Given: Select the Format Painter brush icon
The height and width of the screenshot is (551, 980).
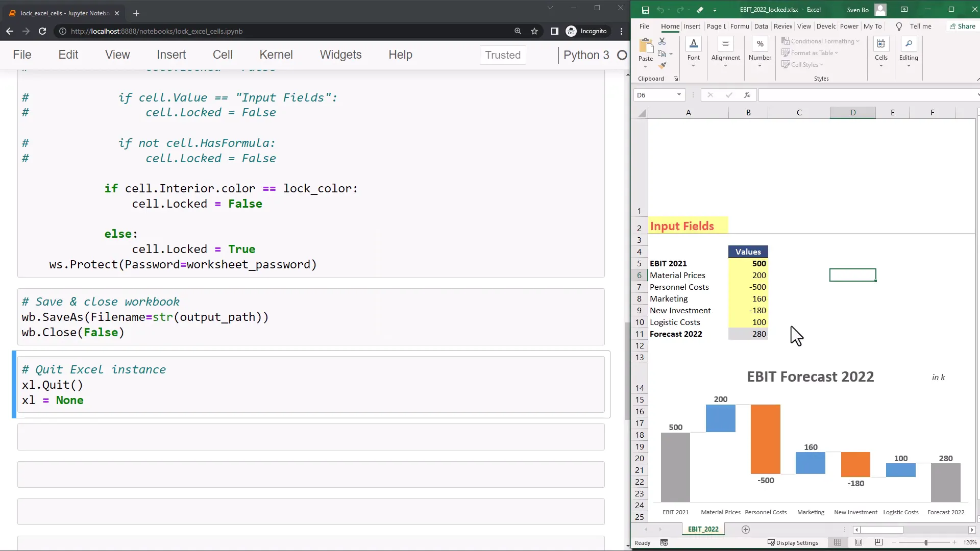Looking at the screenshot, I should pyautogui.click(x=662, y=65).
